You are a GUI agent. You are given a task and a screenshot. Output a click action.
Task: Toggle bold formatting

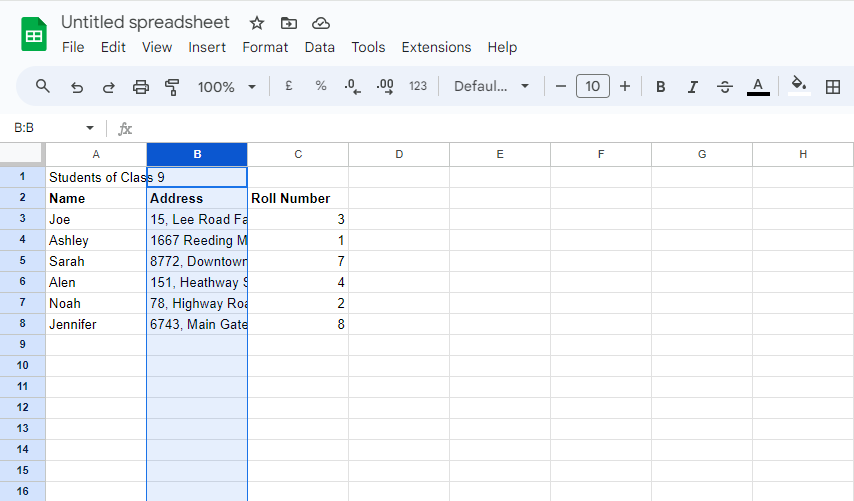click(x=660, y=87)
